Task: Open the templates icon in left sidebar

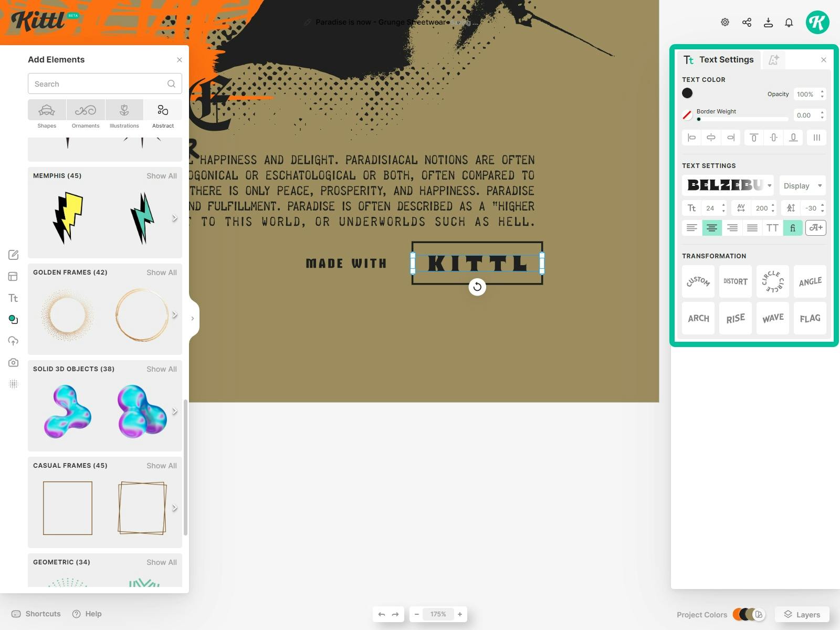Action: point(13,276)
